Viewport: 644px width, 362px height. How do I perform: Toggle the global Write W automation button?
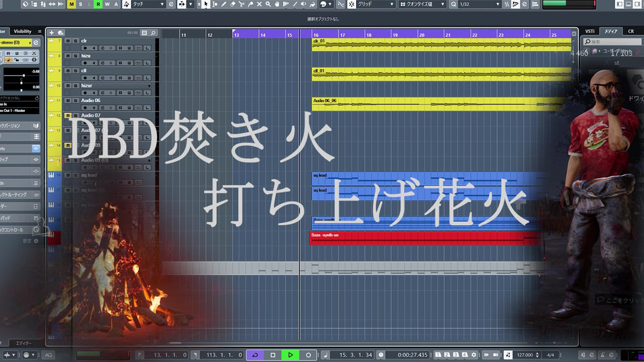point(107,4)
